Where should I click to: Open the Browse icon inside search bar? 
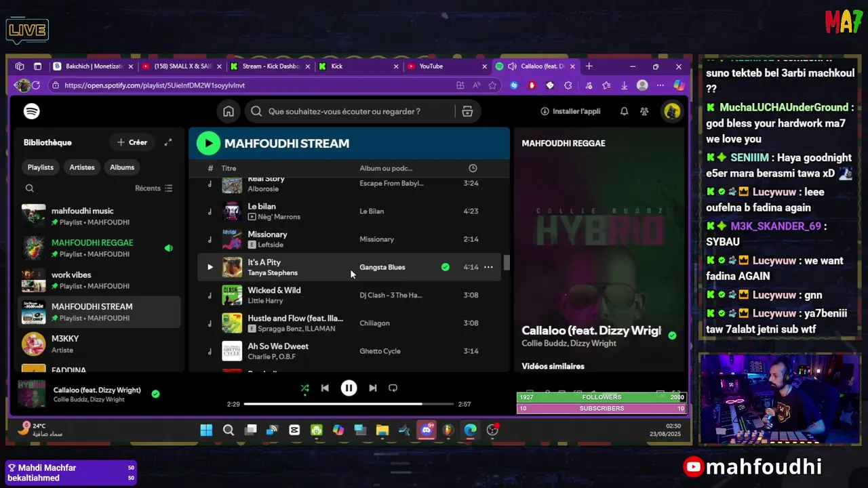(x=467, y=111)
